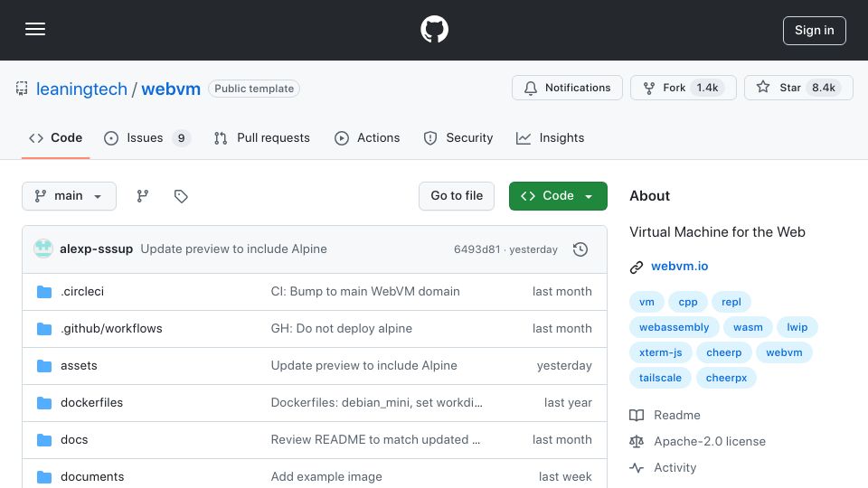The height and width of the screenshot is (488, 868).
Task: Open the .circleci folder
Action: click(x=82, y=292)
